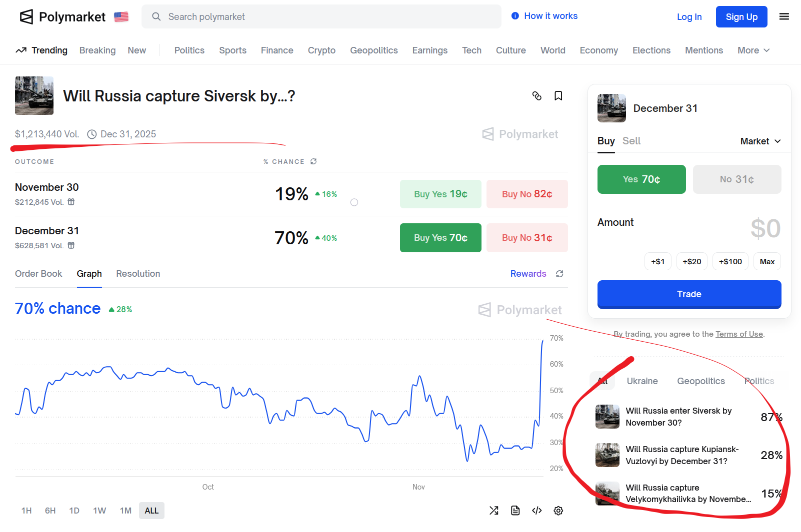Viewport: 801px width, 532px height.
Task: Click the blue Trade button
Action: pos(689,294)
